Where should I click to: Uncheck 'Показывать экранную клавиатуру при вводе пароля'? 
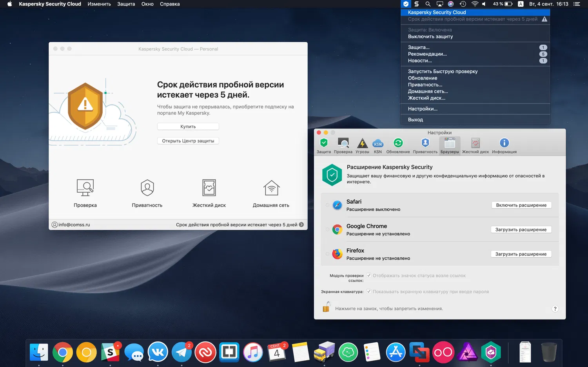(x=368, y=291)
